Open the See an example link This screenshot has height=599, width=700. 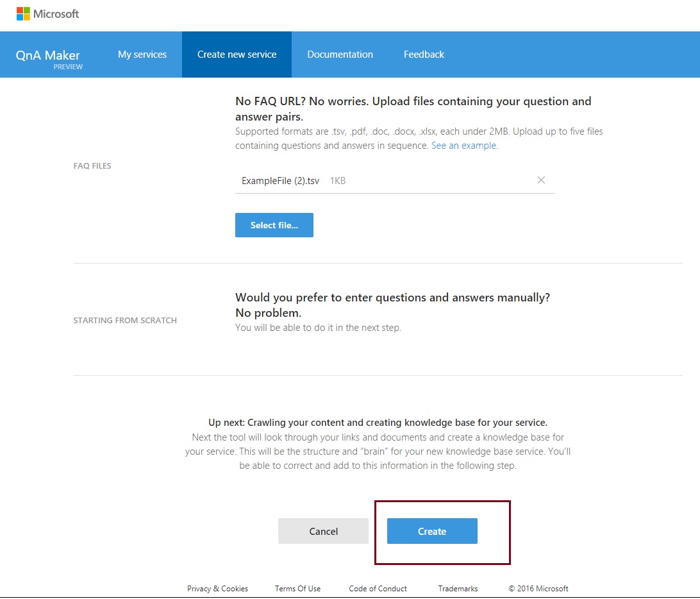(x=463, y=146)
